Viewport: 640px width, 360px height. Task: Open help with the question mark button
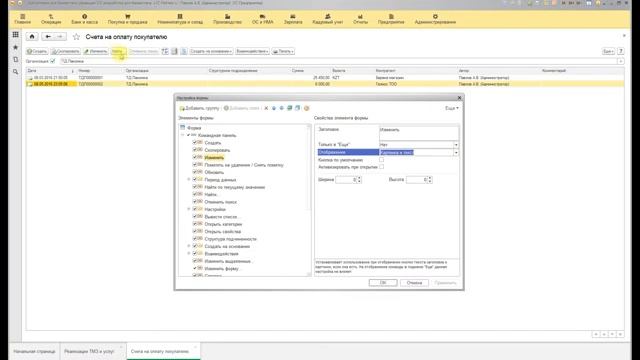coord(620,51)
